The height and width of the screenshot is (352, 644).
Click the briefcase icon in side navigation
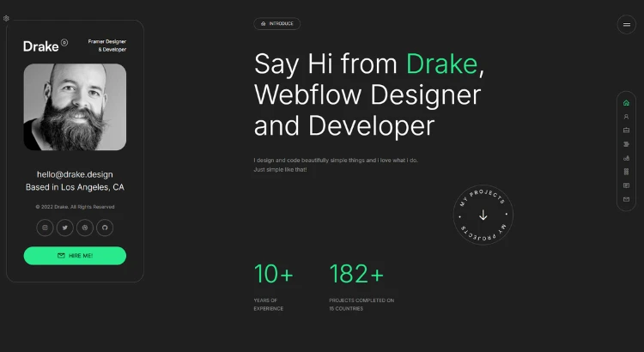click(626, 130)
